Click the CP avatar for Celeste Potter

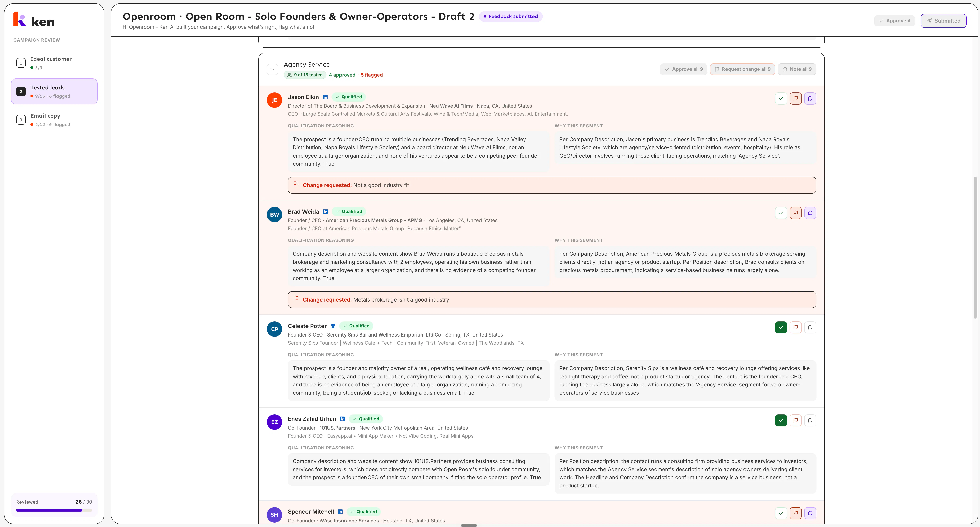(x=274, y=329)
